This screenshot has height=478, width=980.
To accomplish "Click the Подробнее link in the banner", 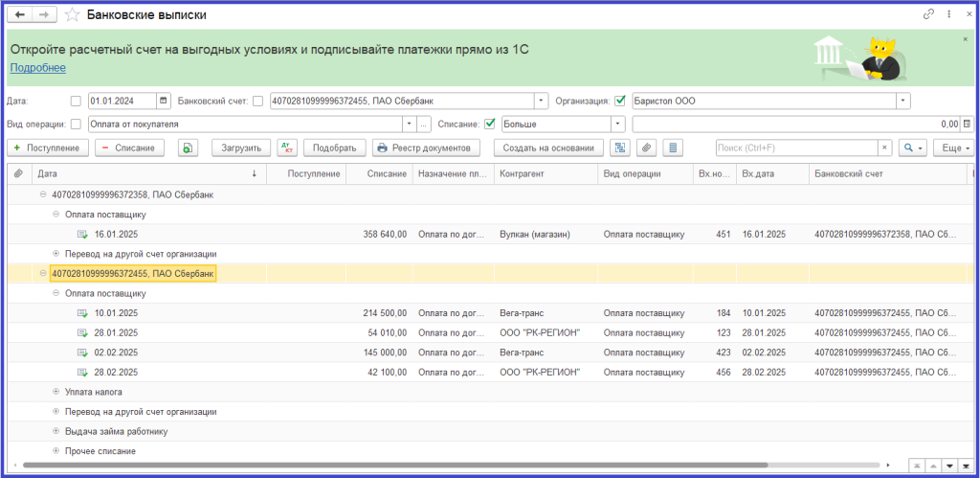I will [x=37, y=68].
